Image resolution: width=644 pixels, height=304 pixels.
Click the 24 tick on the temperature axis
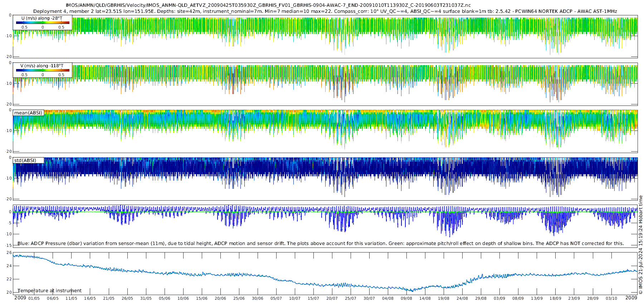9,266
